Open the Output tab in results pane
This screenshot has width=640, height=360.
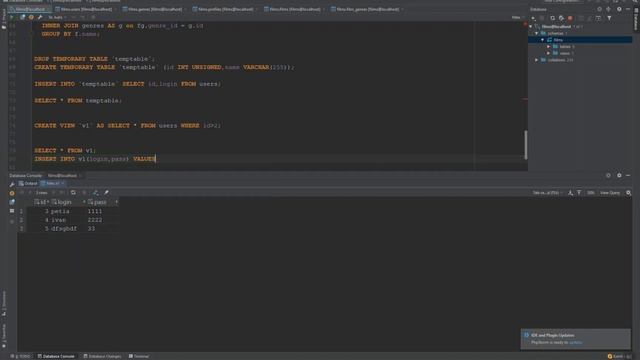pyautogui.click(x=28, y=184)
